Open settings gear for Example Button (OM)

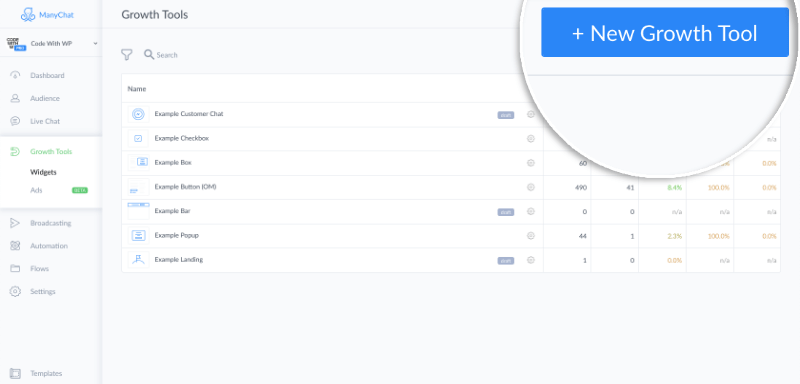pyautogui.click(x=531, y=187)
